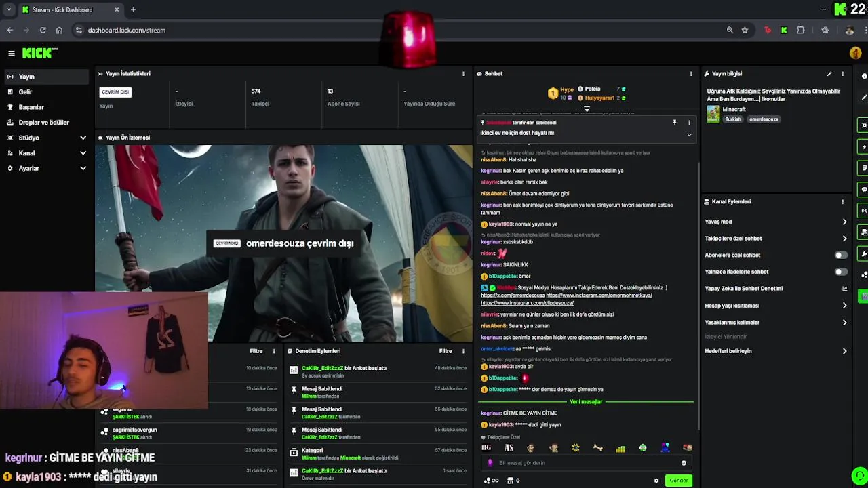
Task: Click the Minecraft category thumbnail
Action: (x=713, y=114)
